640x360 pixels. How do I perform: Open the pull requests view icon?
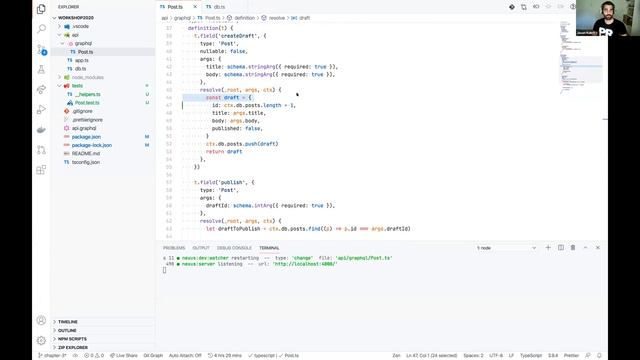click(41, 150)
